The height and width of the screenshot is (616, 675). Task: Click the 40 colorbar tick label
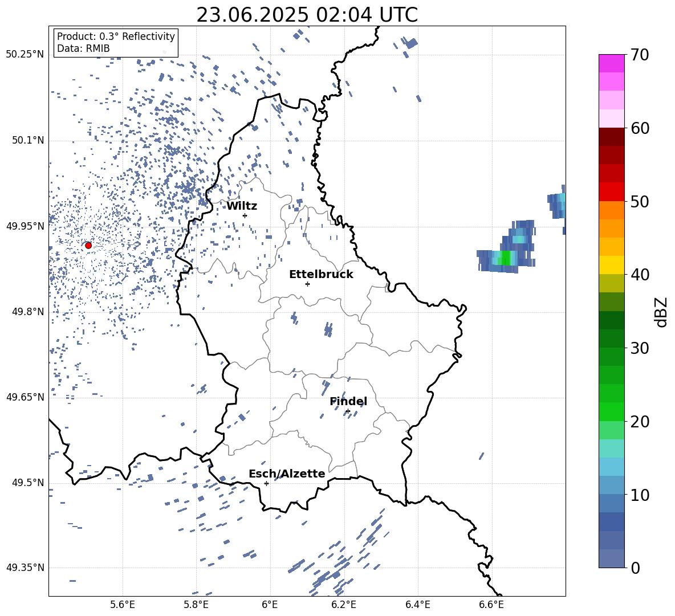pos(640,275)
